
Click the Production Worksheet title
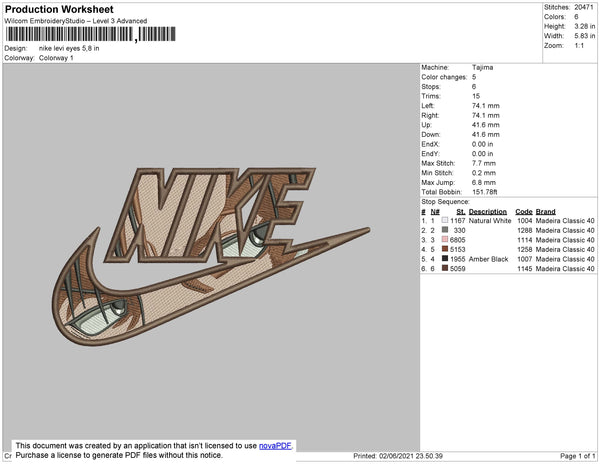pyautogui.click(x=59, y=10)
